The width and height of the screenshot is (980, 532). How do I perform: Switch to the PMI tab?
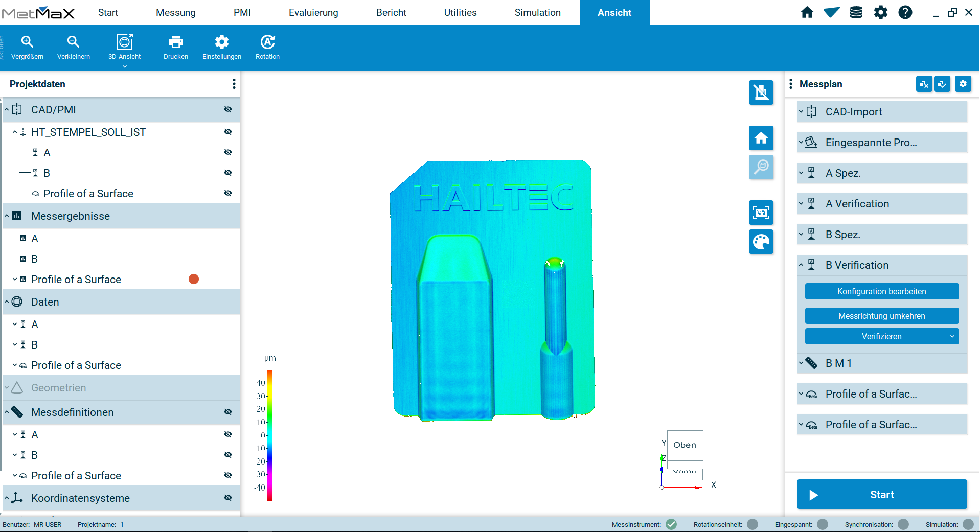(x=242, y=12)
